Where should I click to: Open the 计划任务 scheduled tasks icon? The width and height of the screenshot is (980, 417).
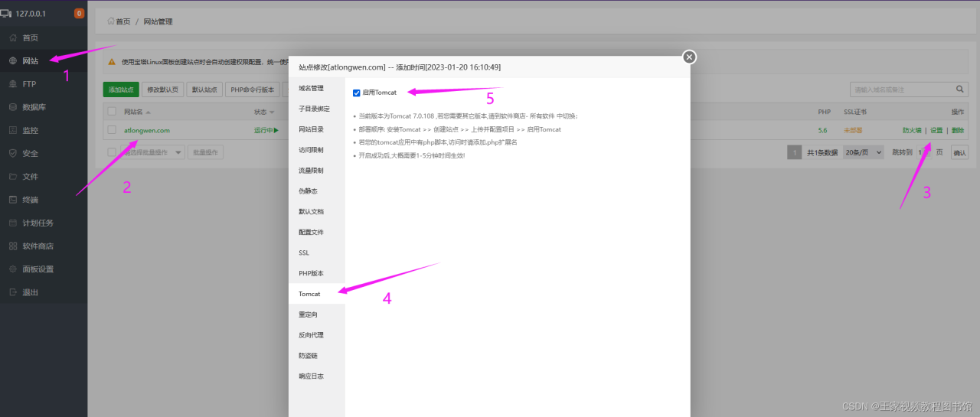(13, 223)
